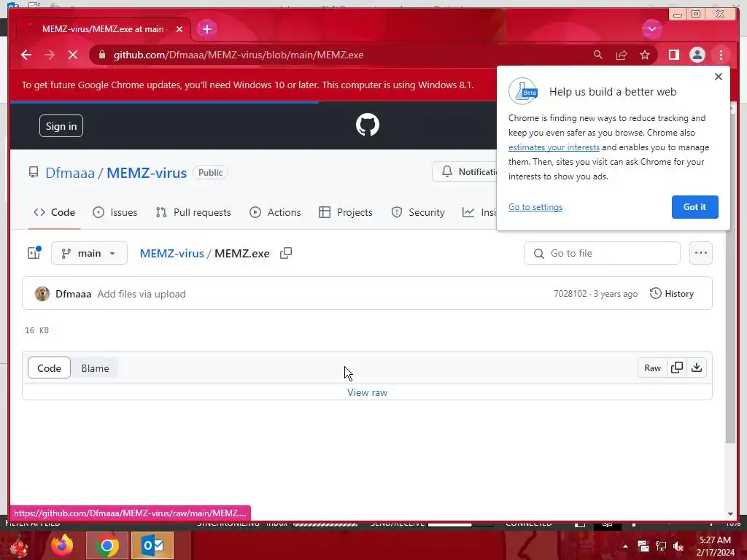
Task: Click the GitHub Sign in button
Action: [61, 126]
